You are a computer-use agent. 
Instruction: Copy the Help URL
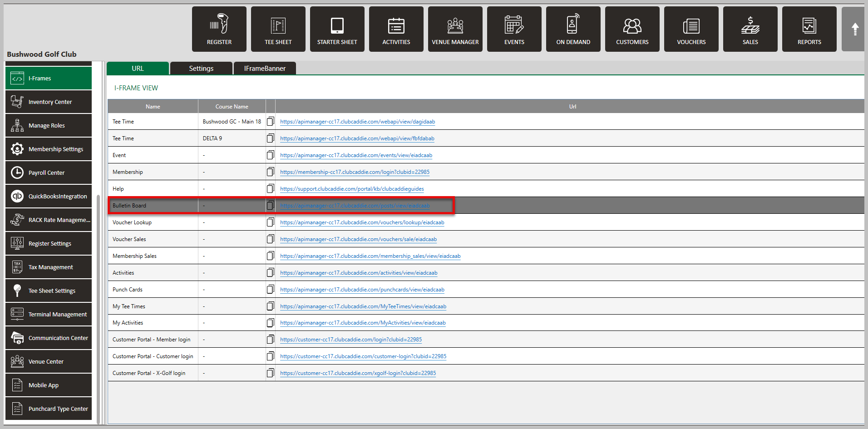[x=270, y=188]
